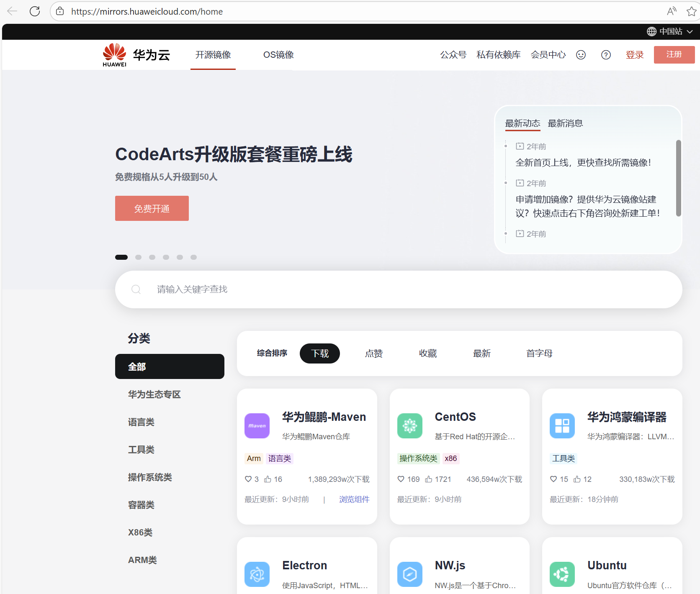Viewport: 700px width, 594px height.
Task: Open 私有依赖库 link
Action: (x=498, y=55)
